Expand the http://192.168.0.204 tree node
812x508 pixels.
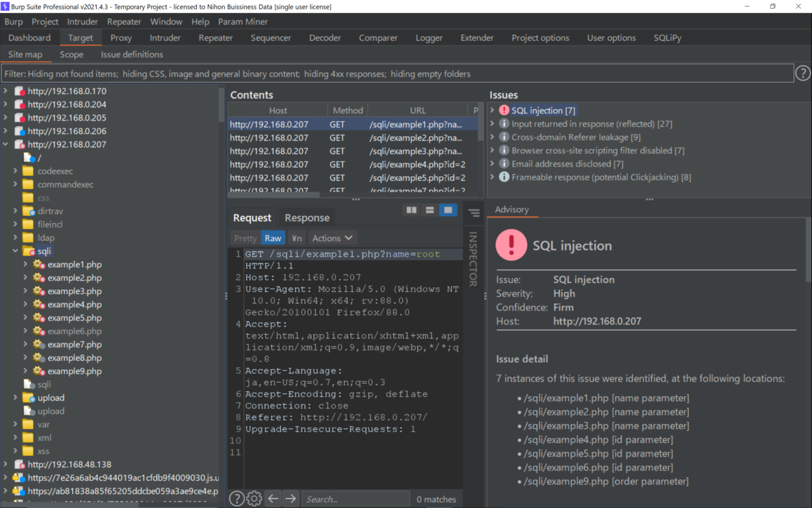[6, 104]
